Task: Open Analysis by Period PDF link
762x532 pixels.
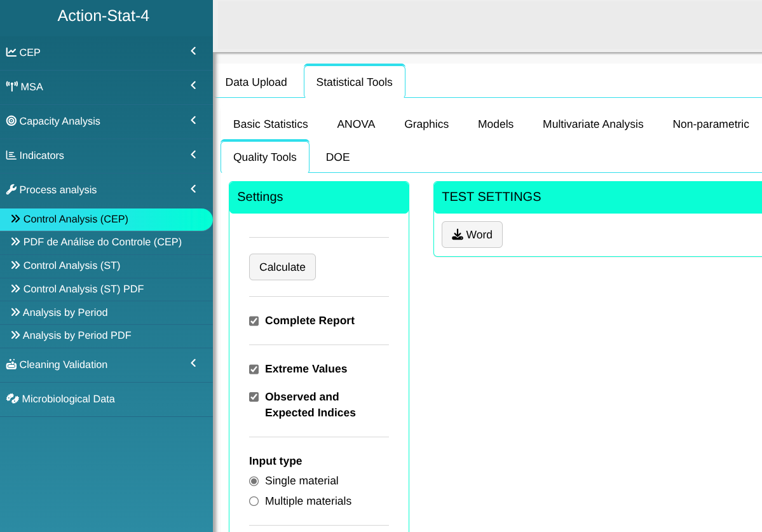Action: (x=77, y=335)
